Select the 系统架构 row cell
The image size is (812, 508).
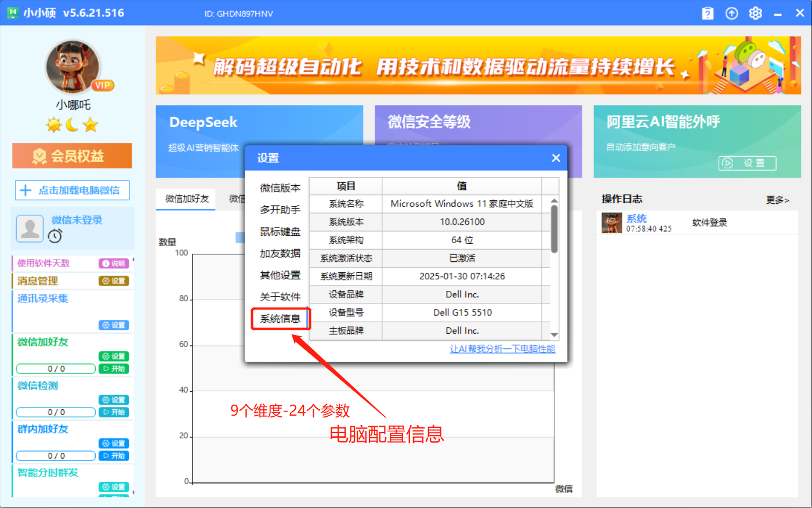pos(346,240)
